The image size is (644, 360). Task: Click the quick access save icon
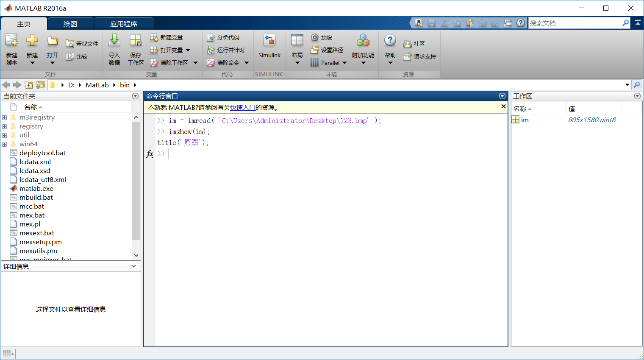tap(431, 23)
